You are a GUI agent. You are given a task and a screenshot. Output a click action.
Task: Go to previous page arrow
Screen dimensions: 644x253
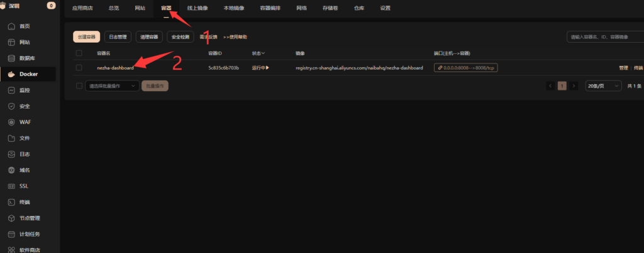(550, 86)
